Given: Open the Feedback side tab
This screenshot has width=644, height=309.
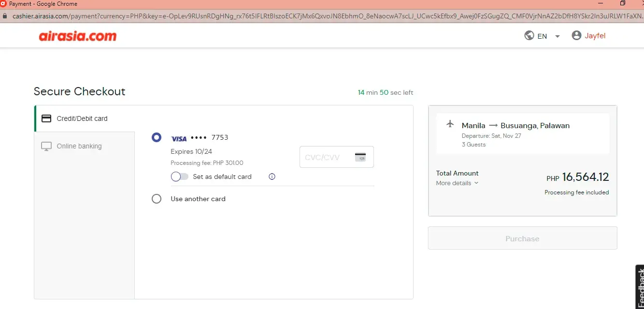Looking at the screenshot, I should pos(640,287).
